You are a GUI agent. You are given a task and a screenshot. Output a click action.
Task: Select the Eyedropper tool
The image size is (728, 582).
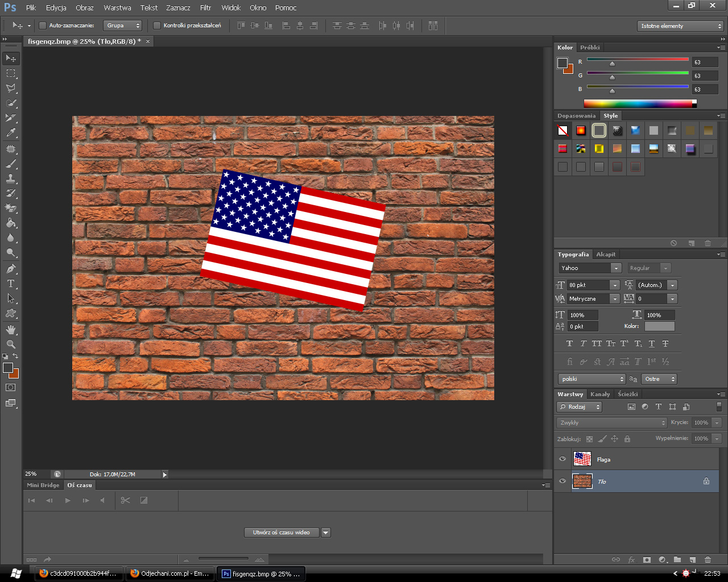coord(11,133)
